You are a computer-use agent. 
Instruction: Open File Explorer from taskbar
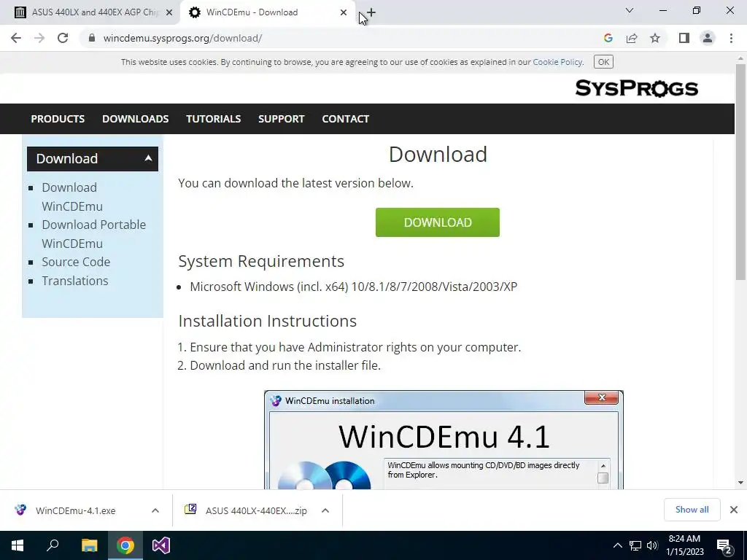89,545
